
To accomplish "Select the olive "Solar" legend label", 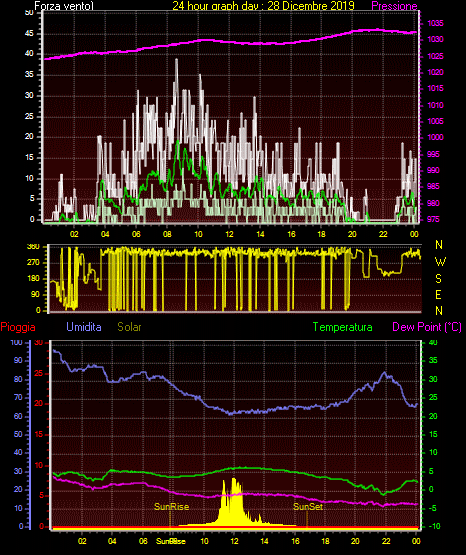I will 130,327.
